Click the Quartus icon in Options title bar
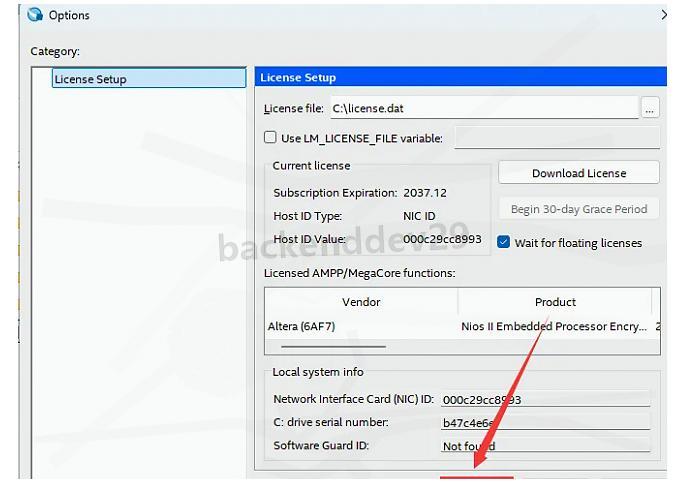The height and width of the screenshot is (483, 686). (36, 15)
